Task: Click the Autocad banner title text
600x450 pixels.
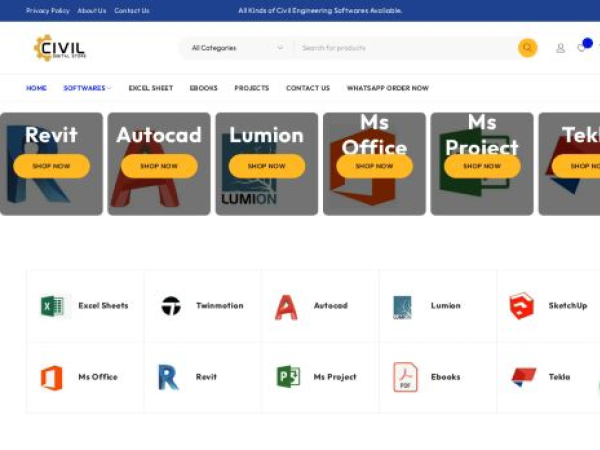Action: pos(159,135)
